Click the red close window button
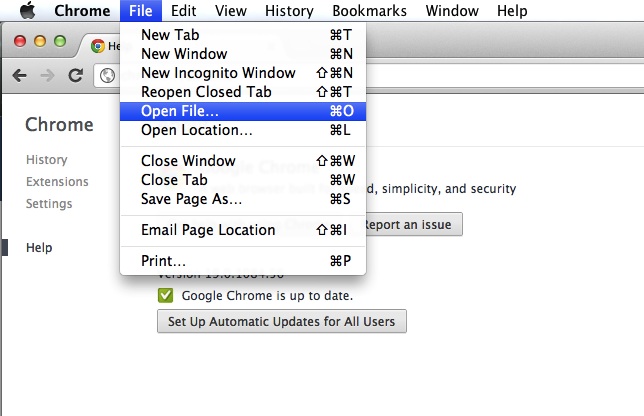644x416 pixels. [x=20, y=41]
